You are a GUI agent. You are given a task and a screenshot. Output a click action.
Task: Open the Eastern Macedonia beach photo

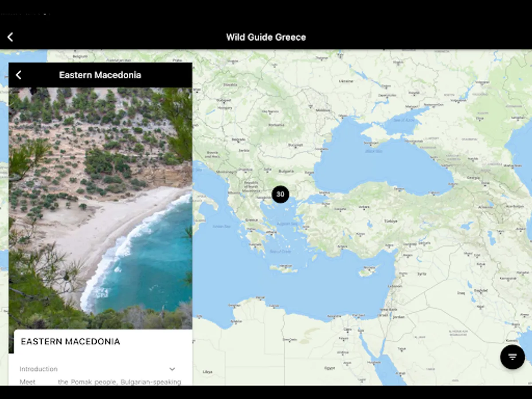[x=100, y=202]
